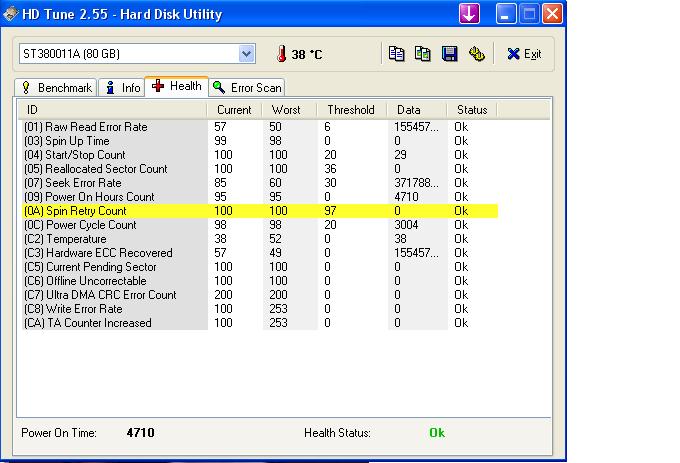Select the Raw Read Error Rate row

point(260,127)
